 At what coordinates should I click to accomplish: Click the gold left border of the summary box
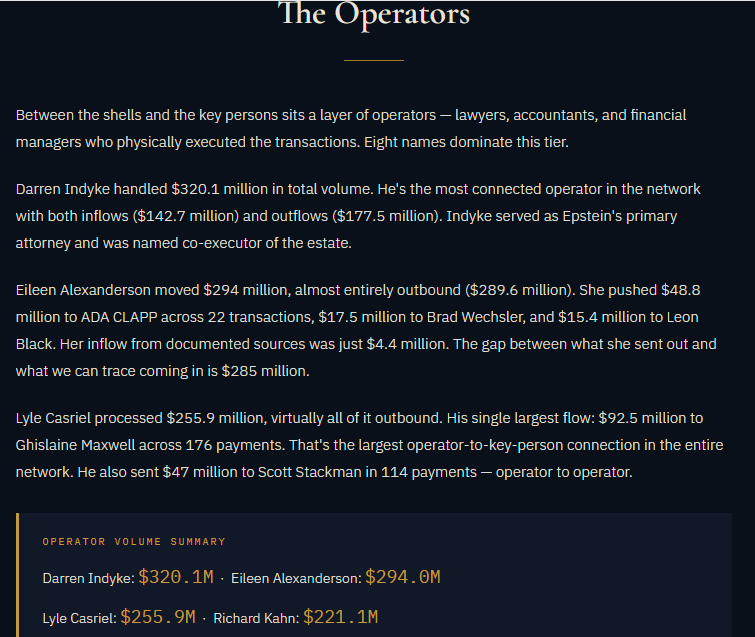(17, 575)
